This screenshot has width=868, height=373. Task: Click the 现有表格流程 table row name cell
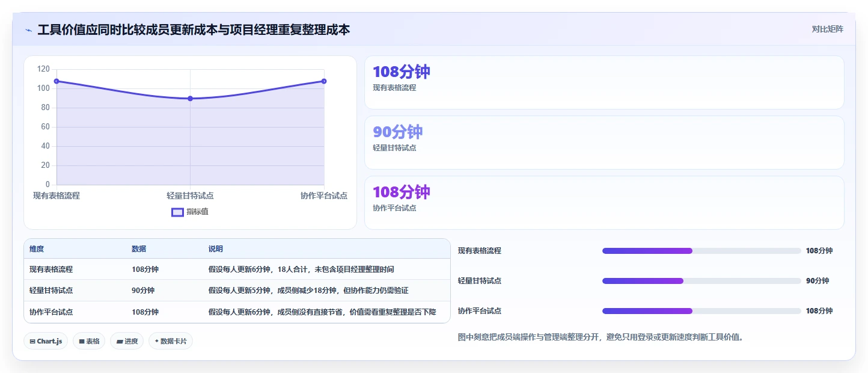[51, 270]
